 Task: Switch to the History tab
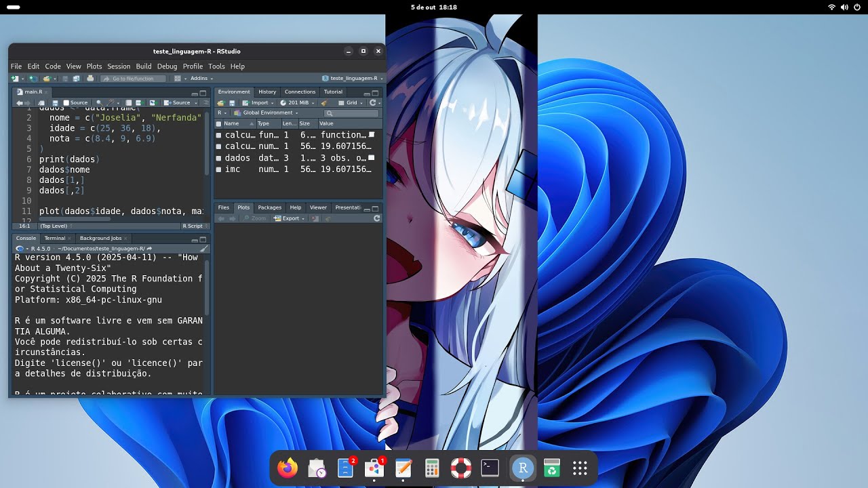267,92
